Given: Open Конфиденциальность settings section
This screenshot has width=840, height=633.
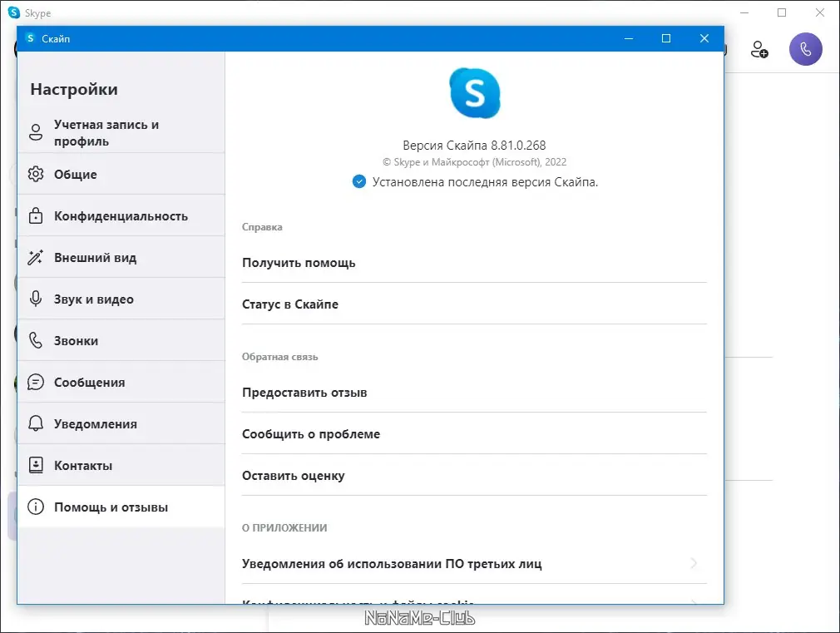Looking at the screenshot, I should point(121,216).
